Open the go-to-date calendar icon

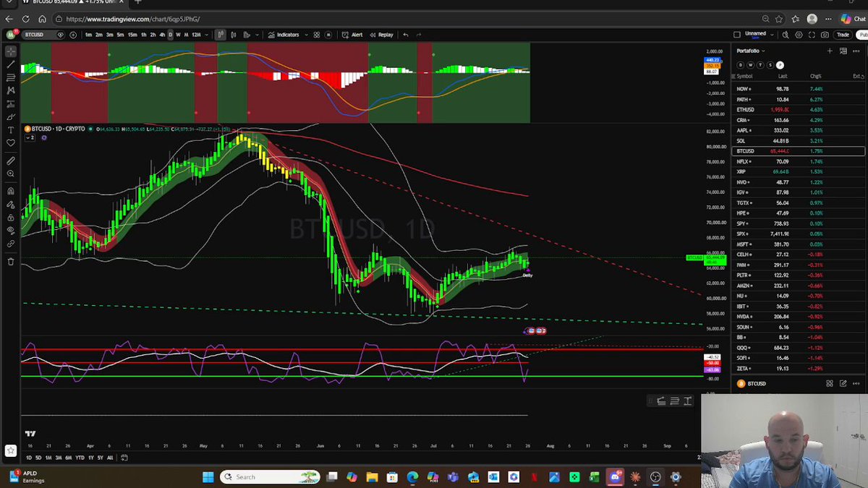[124, 458]
